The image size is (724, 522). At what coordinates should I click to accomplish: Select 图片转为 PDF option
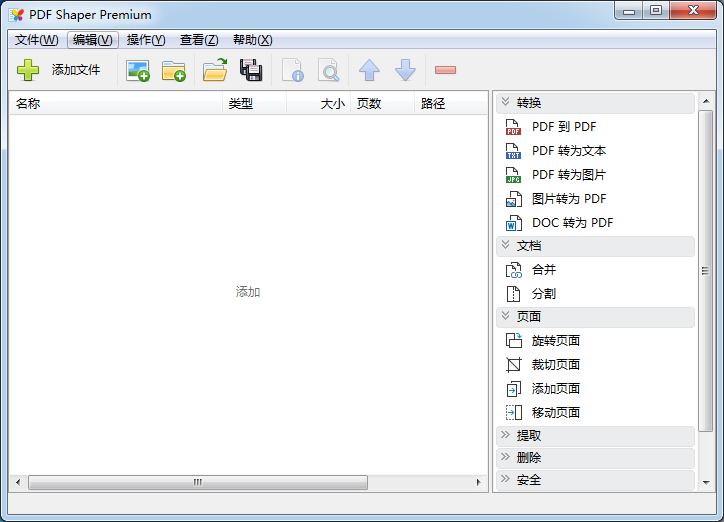pos(569,199)
